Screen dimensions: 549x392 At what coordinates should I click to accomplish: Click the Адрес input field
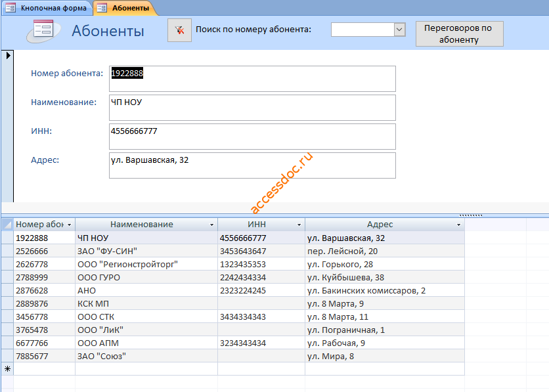(252, 165)
